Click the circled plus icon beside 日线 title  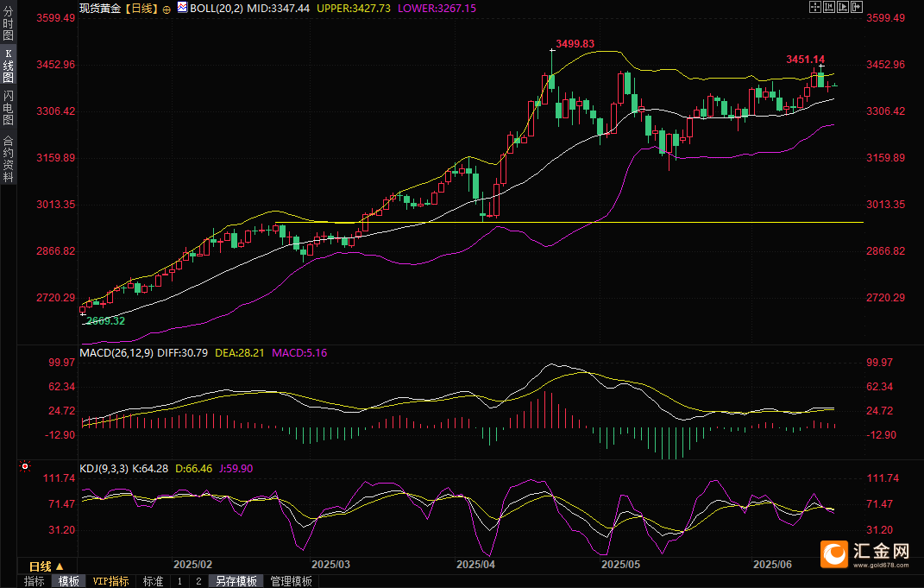pos(167,9)
